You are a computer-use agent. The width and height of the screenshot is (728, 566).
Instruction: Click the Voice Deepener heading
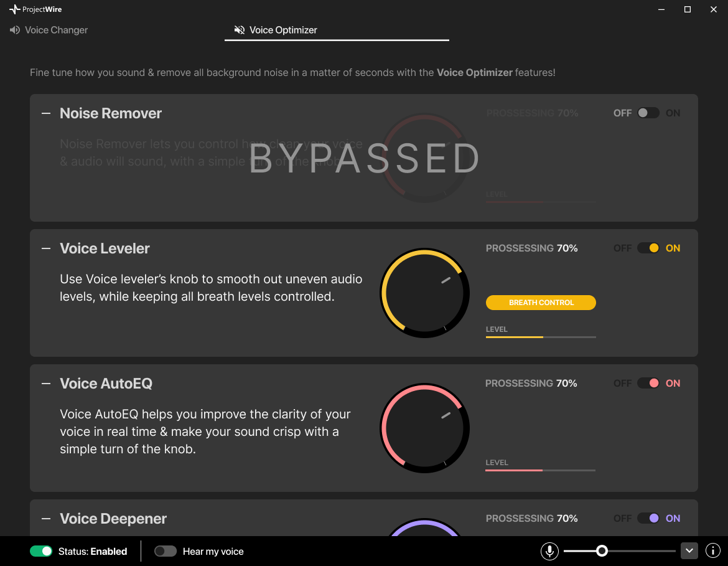pos(113,519)
